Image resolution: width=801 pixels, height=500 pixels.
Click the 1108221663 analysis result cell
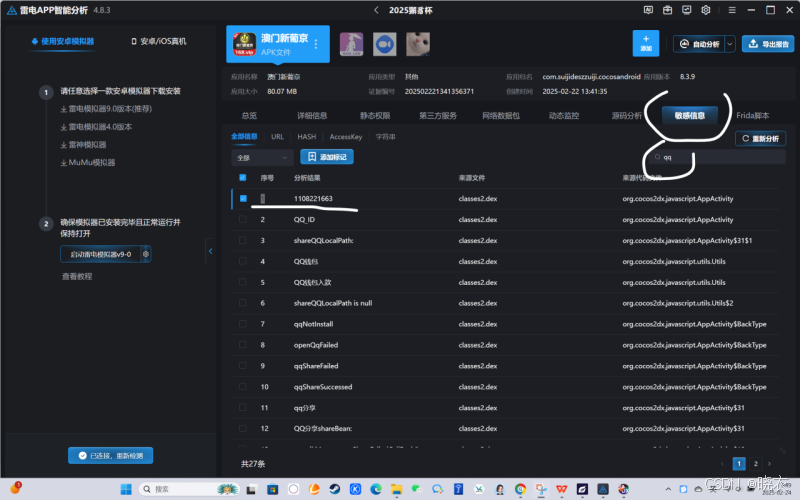pyautogui.click(x=313, y=199)
